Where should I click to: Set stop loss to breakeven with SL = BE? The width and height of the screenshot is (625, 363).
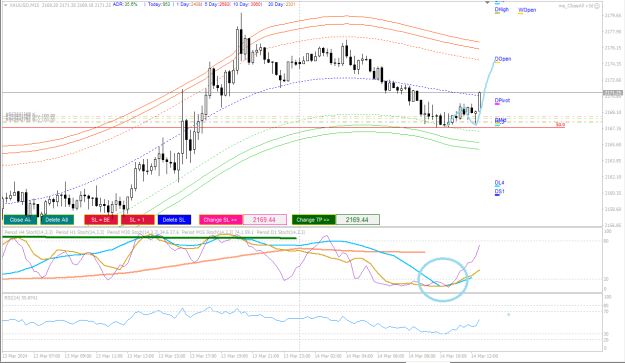click(x=101, y=220)
